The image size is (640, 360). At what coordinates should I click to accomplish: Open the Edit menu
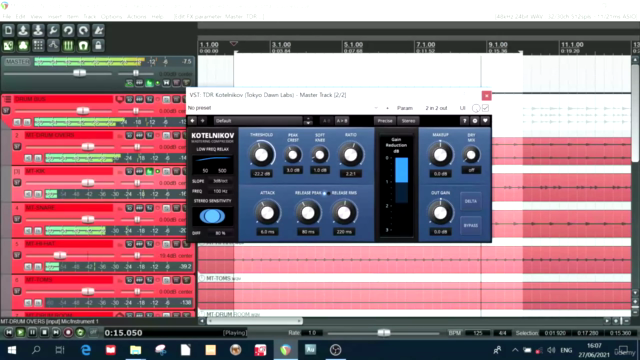pyautogui.click(x=20, y=17)
